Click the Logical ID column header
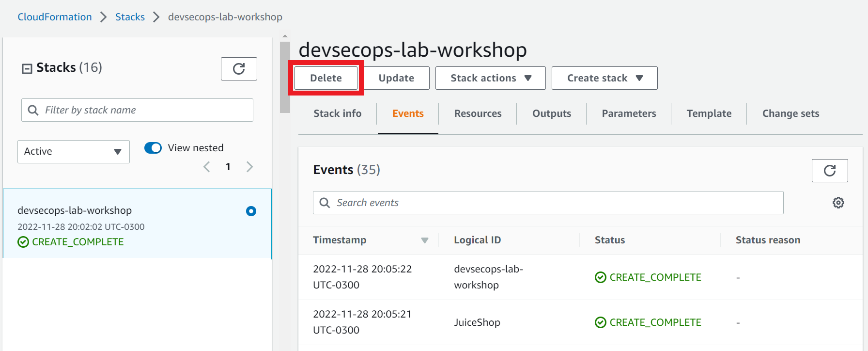Screen dimensions: 868x351 [477, 240]
